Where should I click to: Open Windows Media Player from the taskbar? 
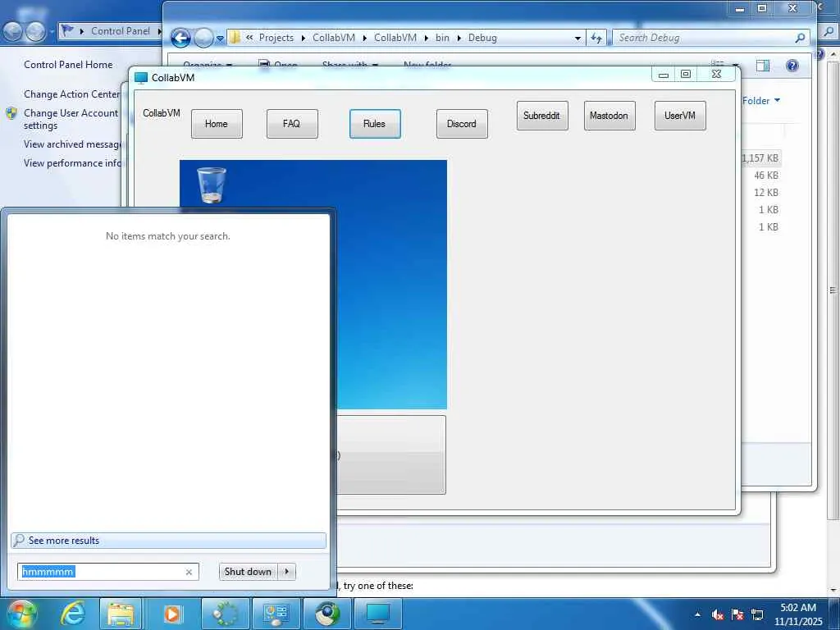[172, 614]
